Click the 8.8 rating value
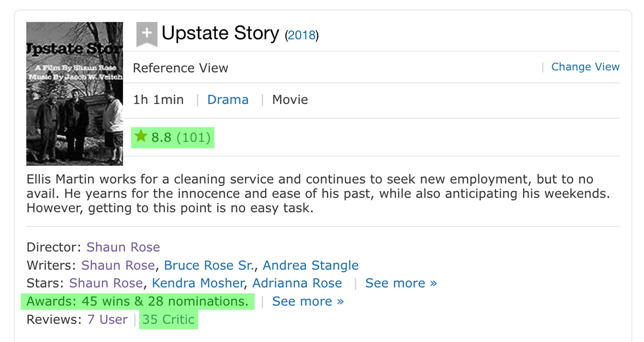The width and height of the screenshot is (644, 342). pyautogui.click(x=161, y=138)
